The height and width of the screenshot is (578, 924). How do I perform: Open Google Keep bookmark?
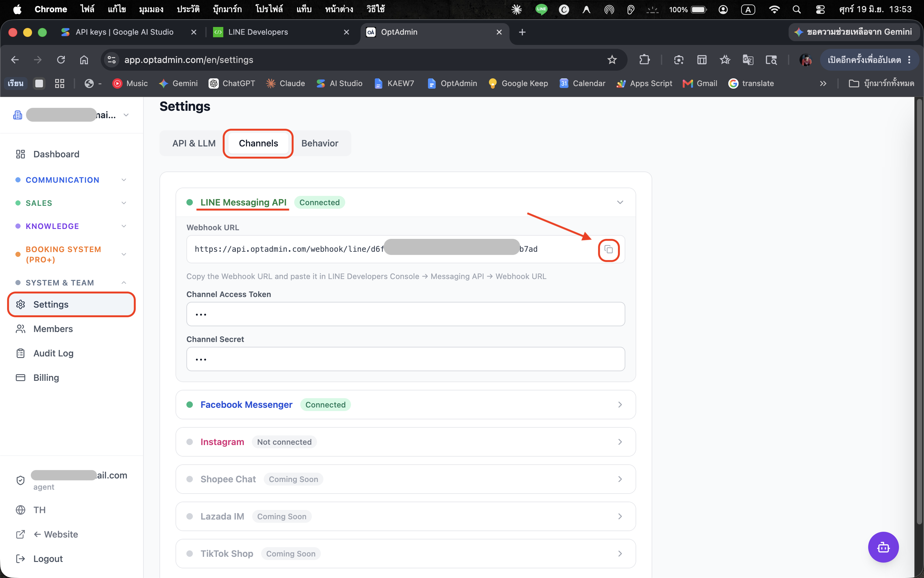518,83
